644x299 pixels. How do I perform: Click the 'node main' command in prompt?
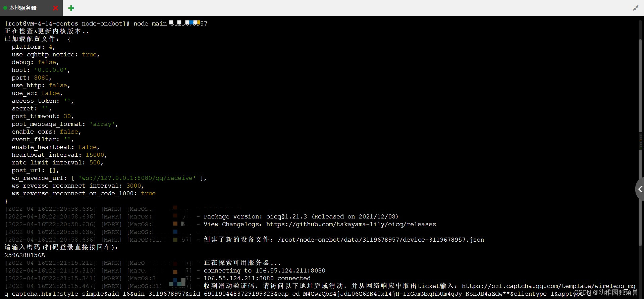point(150,24)
